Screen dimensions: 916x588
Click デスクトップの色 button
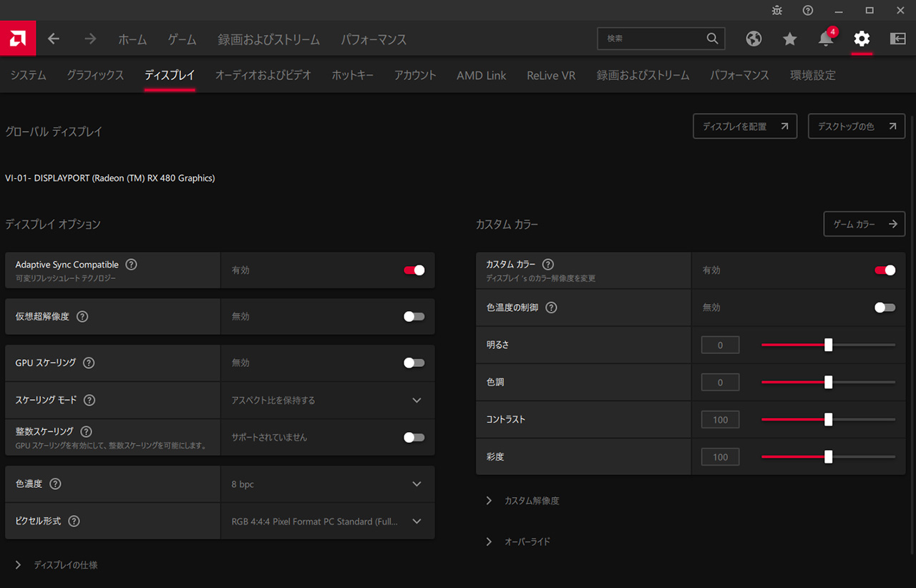click(x=857, y=126)
